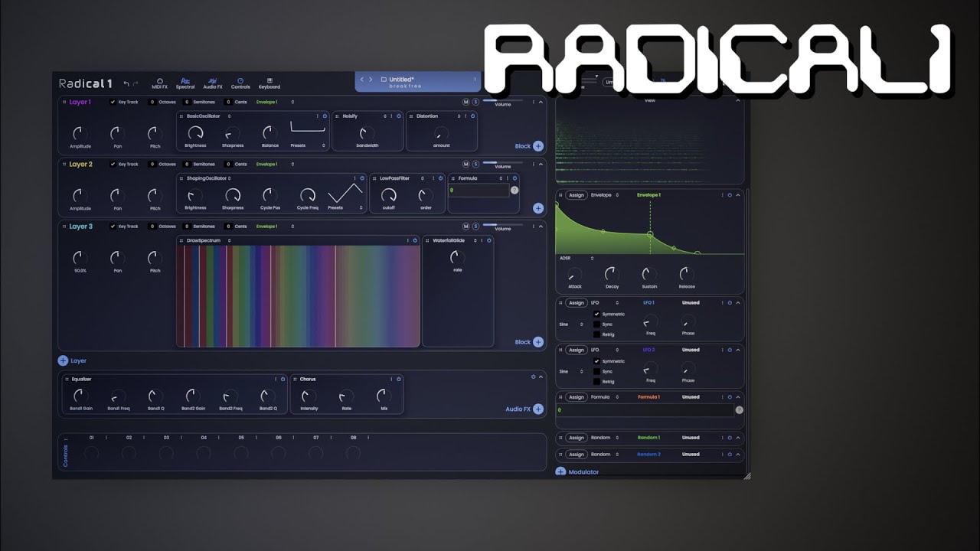The height and width of the screenshot is (551, 980).
Task: Open the ADSR mode dropdown
Action: tap(576, 258)
